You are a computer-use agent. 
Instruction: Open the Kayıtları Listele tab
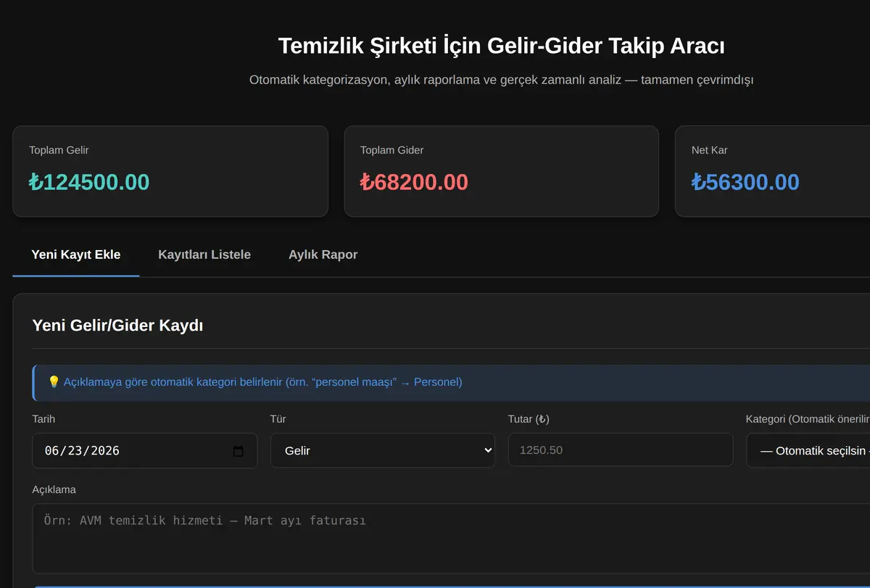tap(204, 254)
